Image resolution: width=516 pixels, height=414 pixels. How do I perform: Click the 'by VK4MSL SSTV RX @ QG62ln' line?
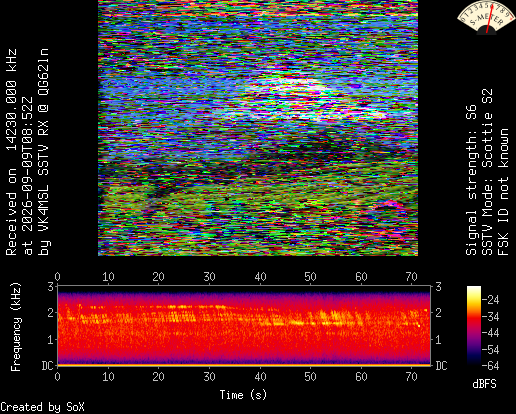44,152
